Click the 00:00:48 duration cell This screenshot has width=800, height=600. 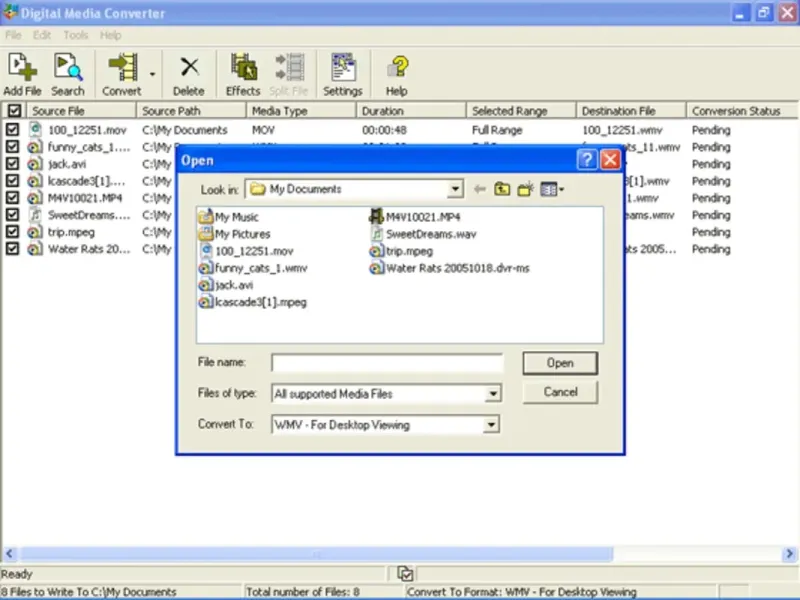click(x=384, y=130)
